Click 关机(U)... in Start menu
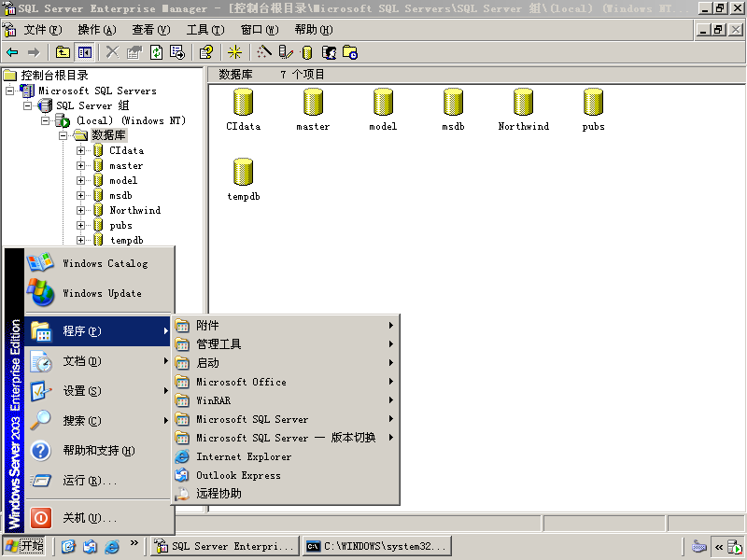This screenshot has height=560, width=747. pos(99,518)
